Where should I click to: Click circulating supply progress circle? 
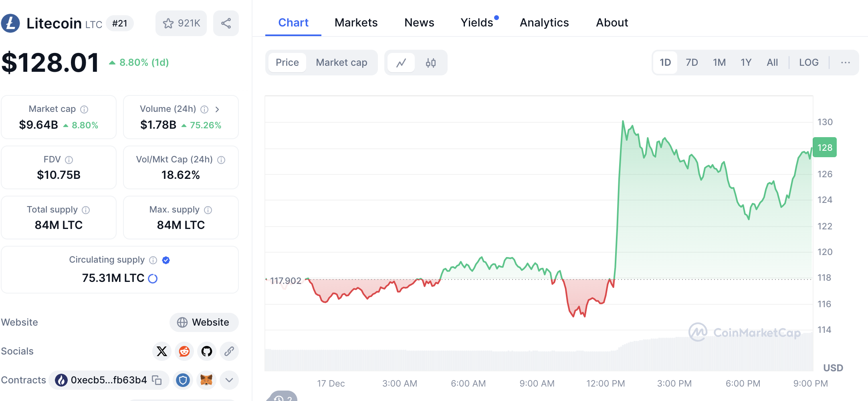pyautogui.click(x=153, y=278)
